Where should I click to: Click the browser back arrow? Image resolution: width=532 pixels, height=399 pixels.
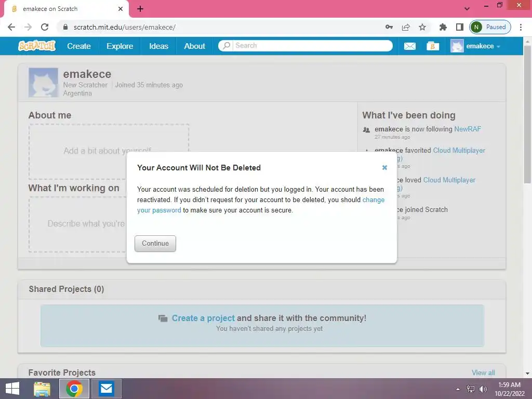click(11, 27)
